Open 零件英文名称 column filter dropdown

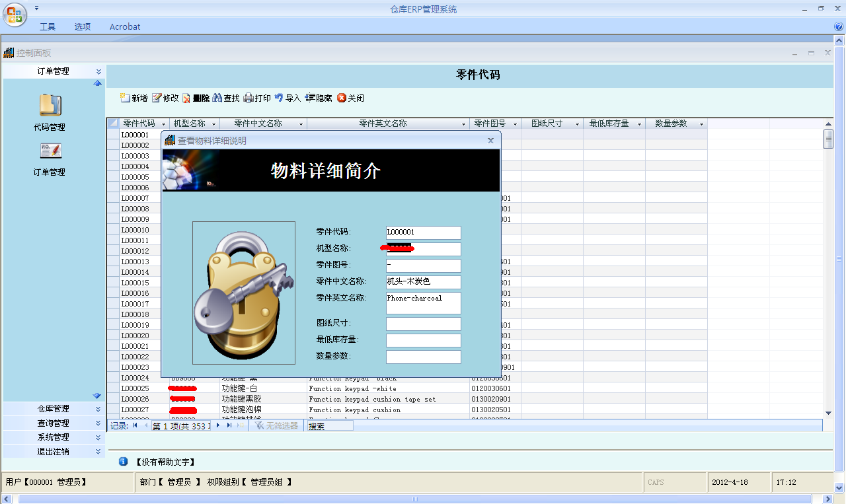pyautogui.click(x=464, y=124)
